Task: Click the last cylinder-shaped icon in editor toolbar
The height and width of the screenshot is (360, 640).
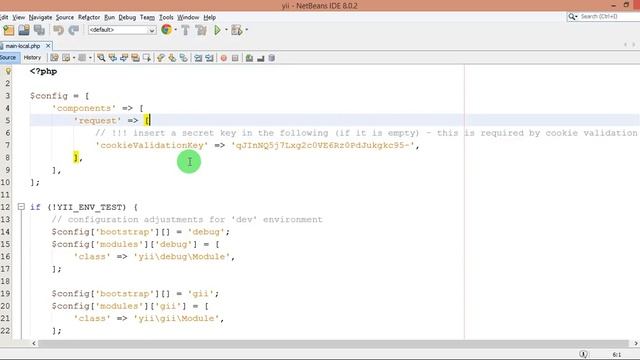Action: [x=272, y=58]
